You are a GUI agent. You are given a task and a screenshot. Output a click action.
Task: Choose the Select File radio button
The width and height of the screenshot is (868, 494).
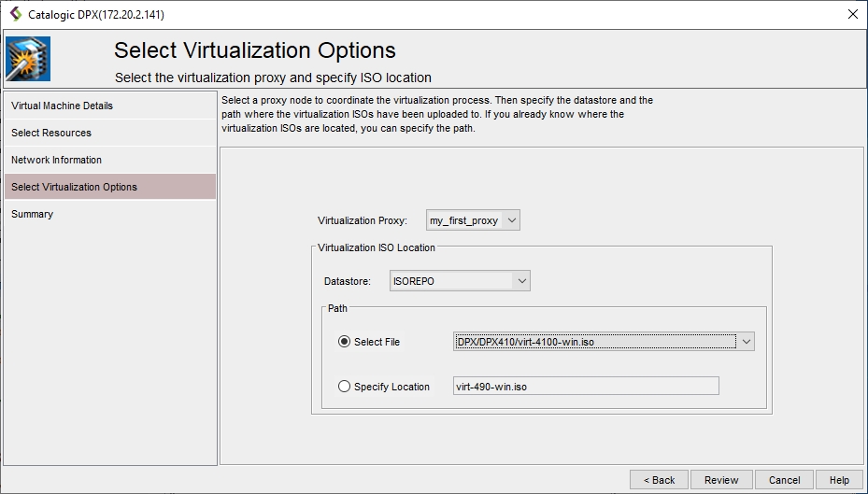(344, 342)
